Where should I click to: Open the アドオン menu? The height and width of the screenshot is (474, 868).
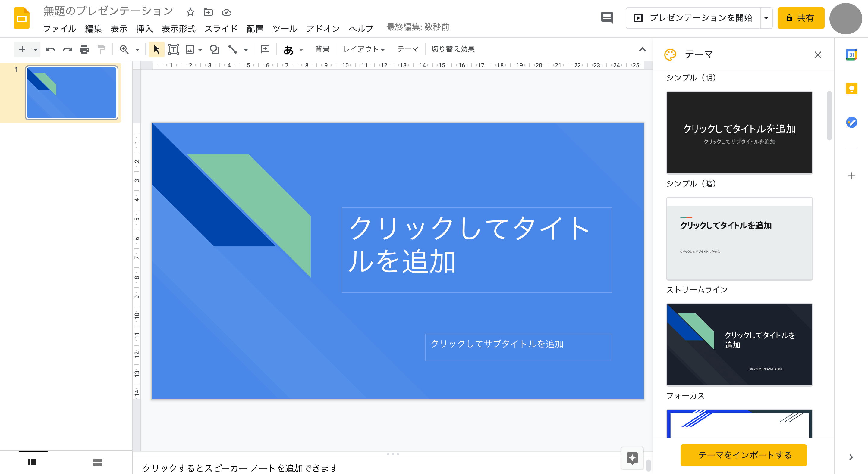pyautogui.click(x=322, y=29)
